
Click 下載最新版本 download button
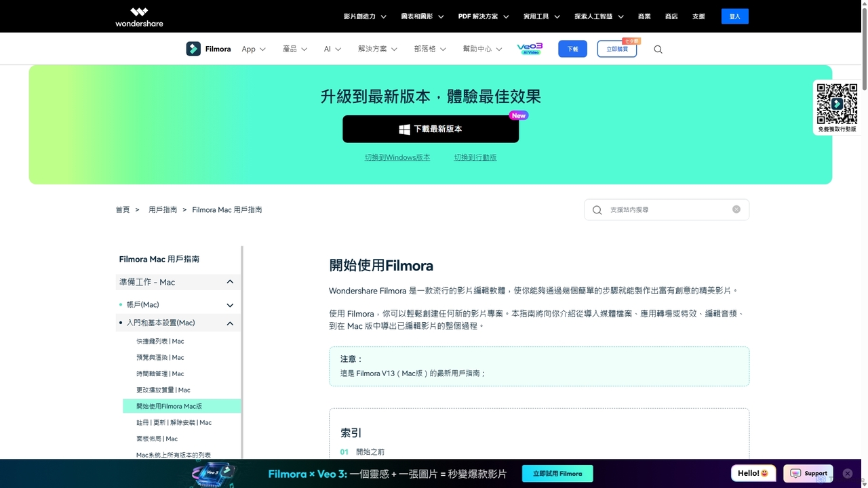click(431, 129)
